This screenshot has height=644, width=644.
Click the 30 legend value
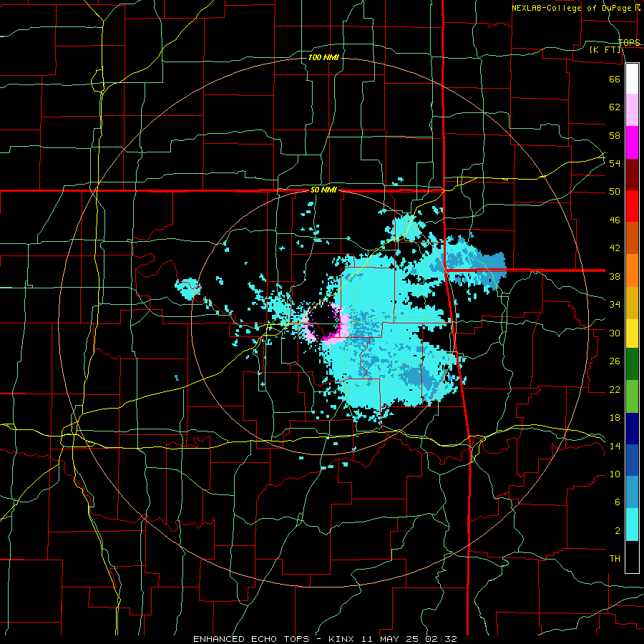[615, 333]
